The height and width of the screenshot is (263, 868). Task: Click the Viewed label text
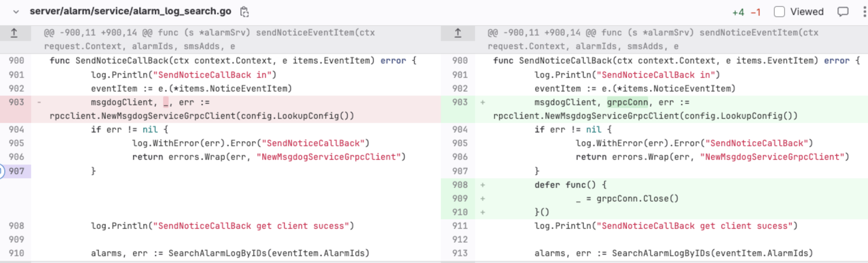coord(806,12)
